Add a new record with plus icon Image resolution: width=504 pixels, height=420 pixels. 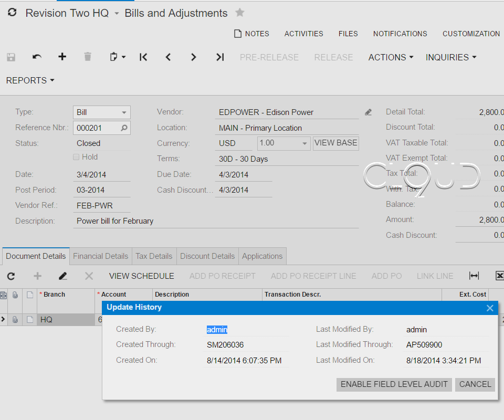coord(62,57)
